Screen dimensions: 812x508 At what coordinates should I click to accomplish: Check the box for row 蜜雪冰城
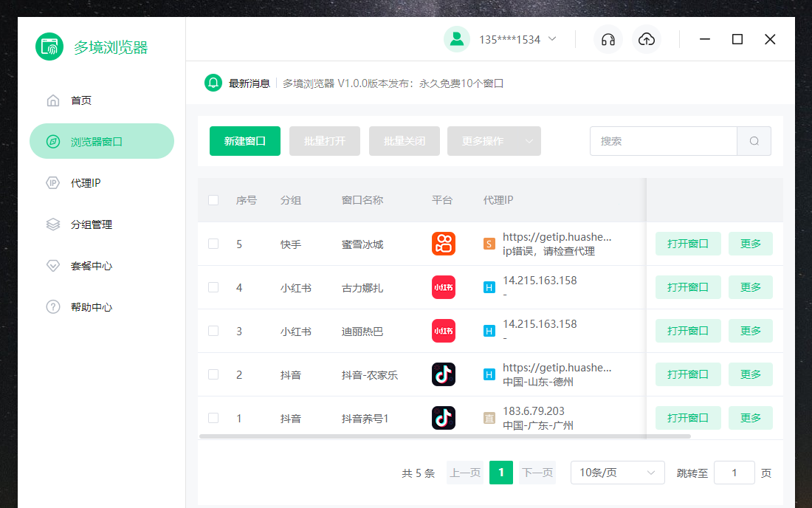click(213, 244)
